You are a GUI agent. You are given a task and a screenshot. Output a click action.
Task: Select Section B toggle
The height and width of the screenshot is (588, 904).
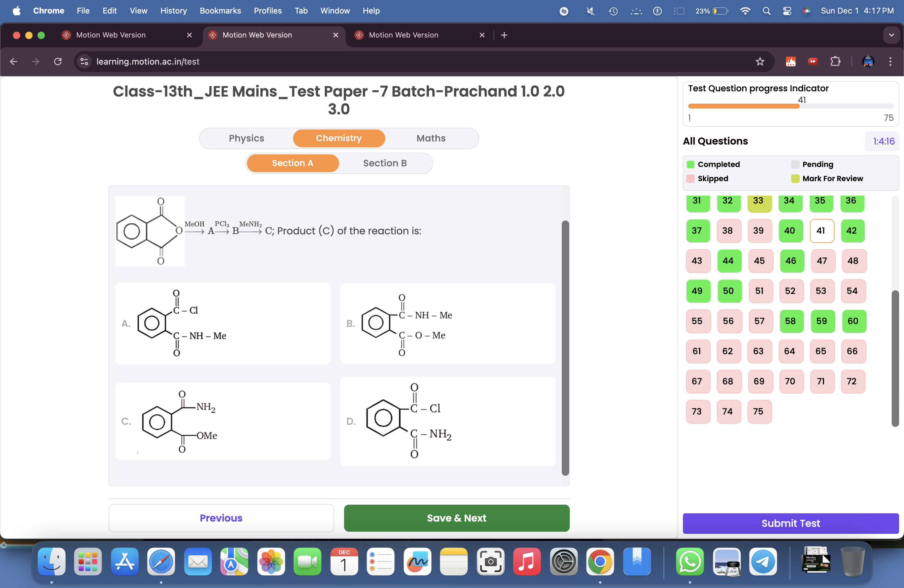pos(384,163)
